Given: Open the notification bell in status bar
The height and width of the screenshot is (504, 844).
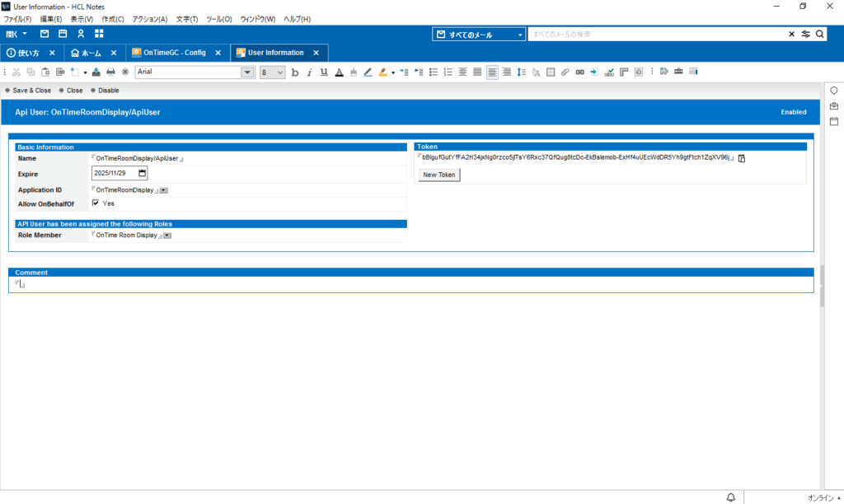Looking at the screenshot, I should click(730, 497).
